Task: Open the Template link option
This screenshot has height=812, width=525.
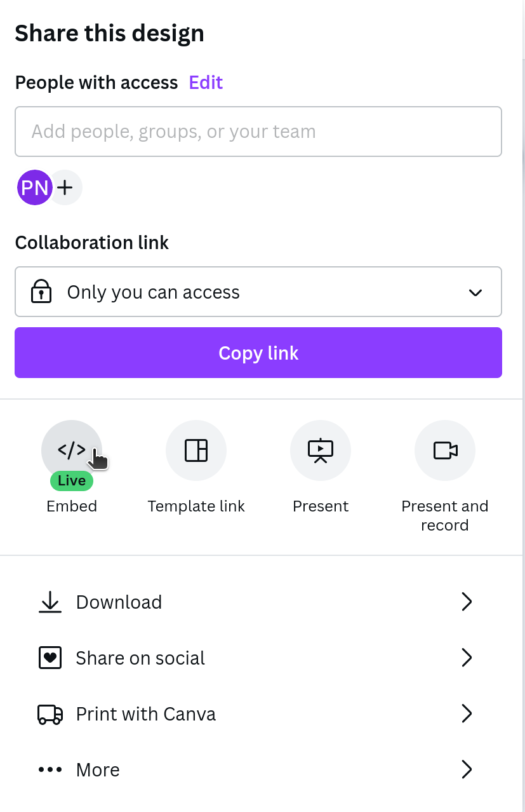Action: click(x=196, y=450)
